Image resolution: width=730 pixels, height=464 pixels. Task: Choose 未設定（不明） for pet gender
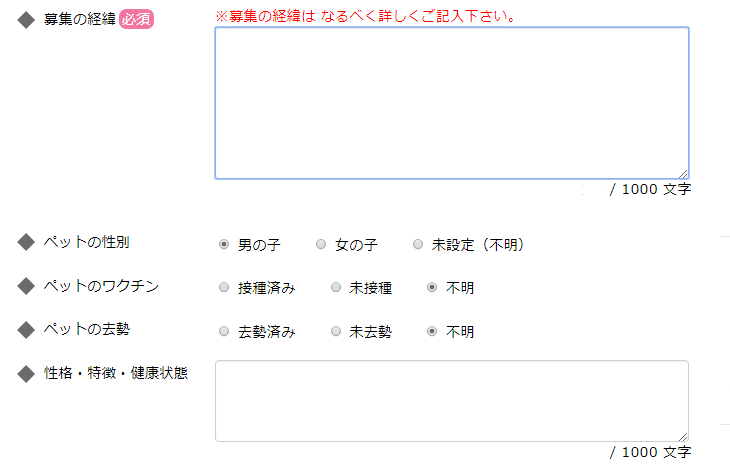[x=418, y=244]
